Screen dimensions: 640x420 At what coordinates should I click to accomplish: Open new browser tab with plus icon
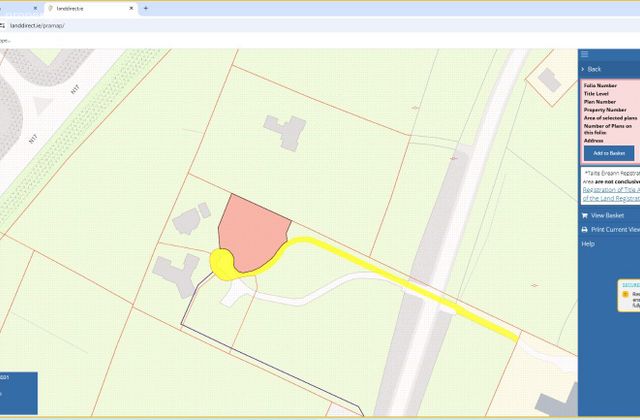(146, 8)
